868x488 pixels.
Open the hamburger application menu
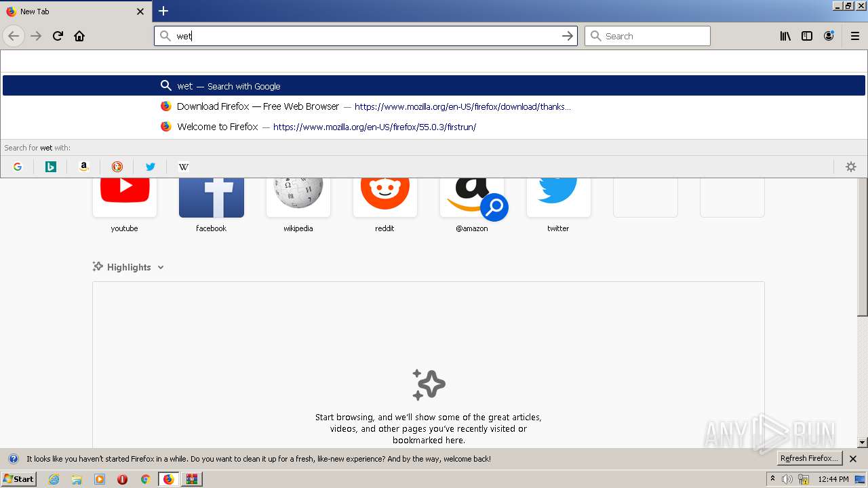coord(855,36)
